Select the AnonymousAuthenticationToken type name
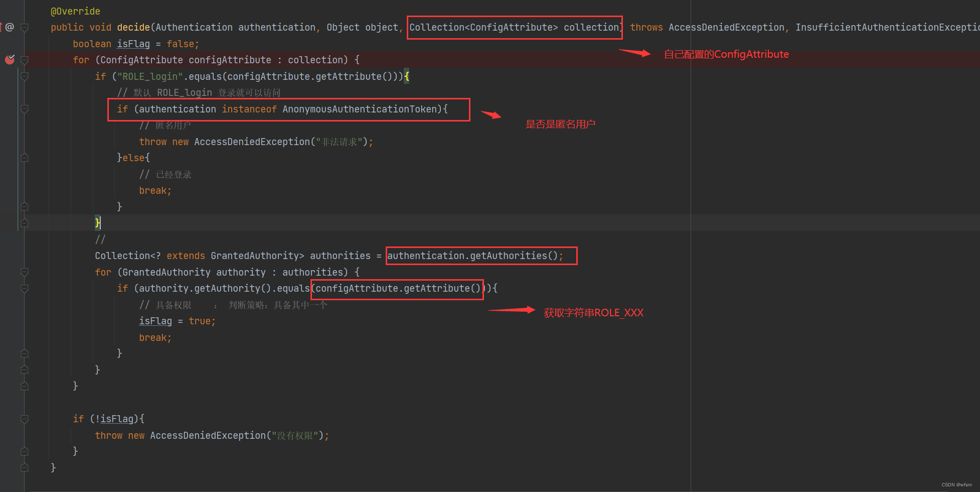 coord(362,109)
